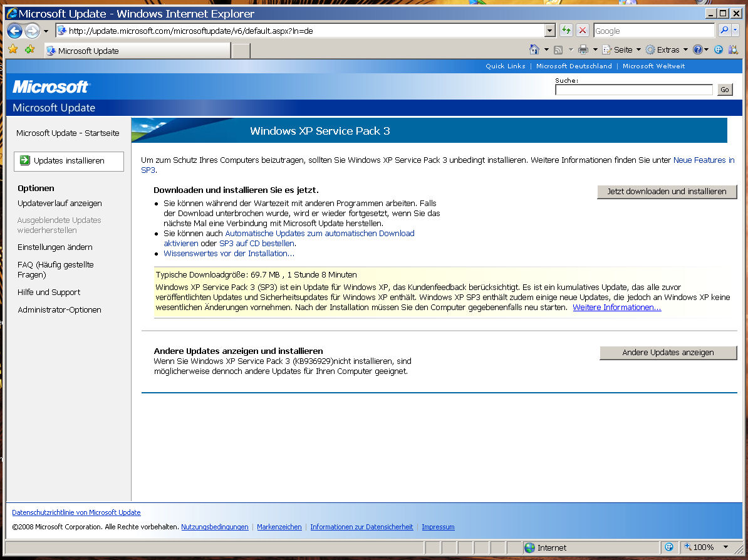The width and height of the screenshot is (748, 560).
Task: Focus the URL address field
Action: tap(301, 31)
